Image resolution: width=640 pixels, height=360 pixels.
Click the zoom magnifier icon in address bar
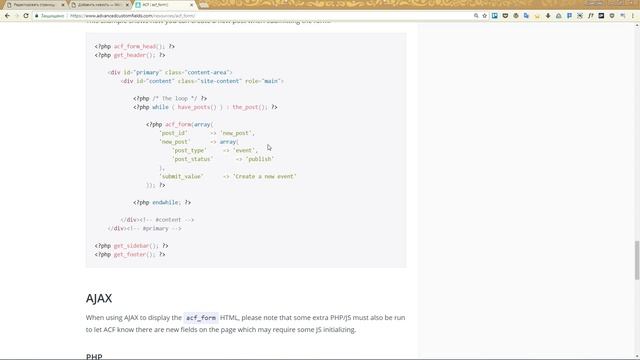click(x=476, y=16)
